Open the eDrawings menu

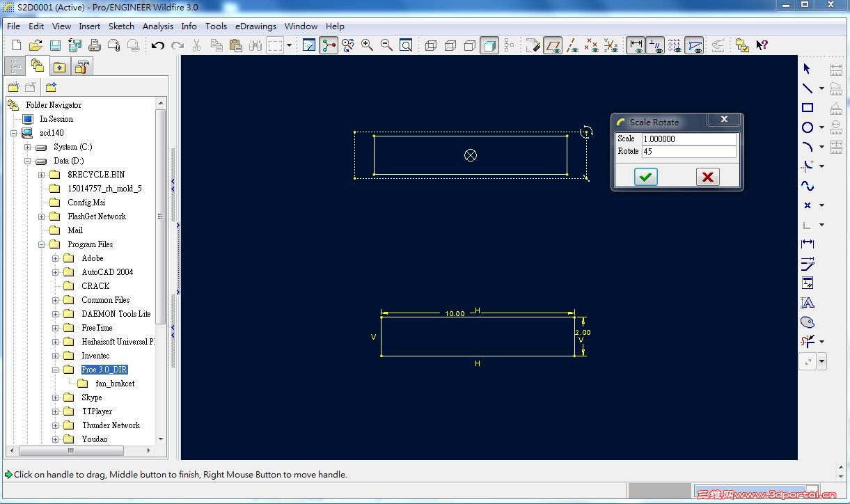255,26
